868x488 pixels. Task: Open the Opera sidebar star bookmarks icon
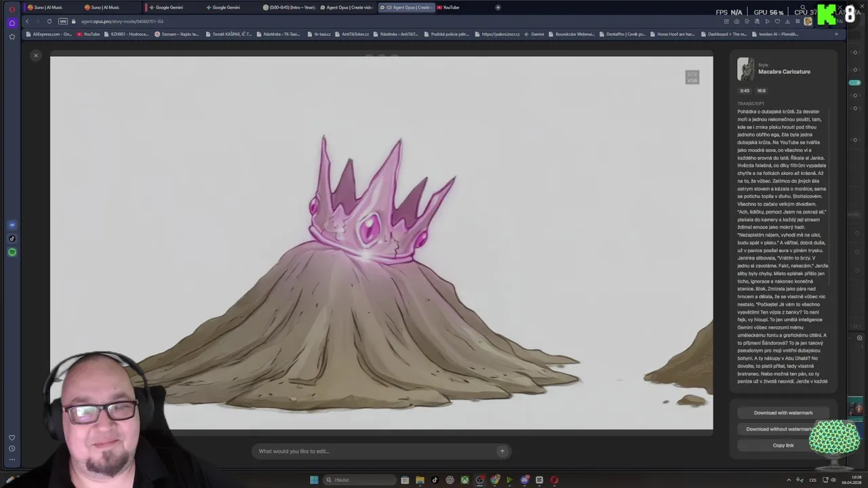(12, 37)
